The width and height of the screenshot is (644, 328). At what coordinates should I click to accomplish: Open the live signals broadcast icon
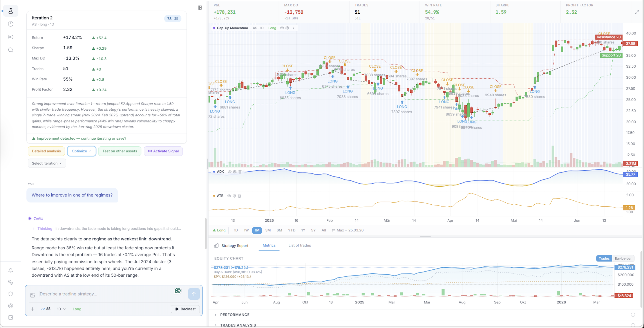coord(11,37)
